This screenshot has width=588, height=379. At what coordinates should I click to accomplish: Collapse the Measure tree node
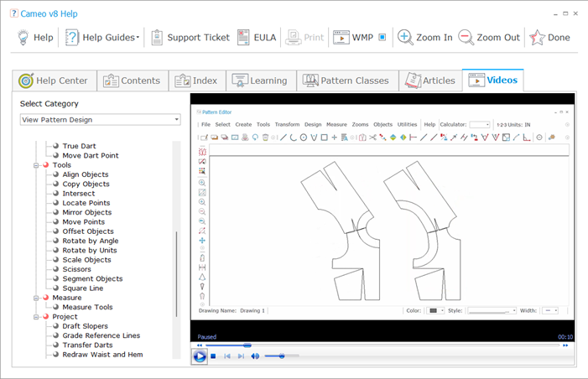click(36, 298)
